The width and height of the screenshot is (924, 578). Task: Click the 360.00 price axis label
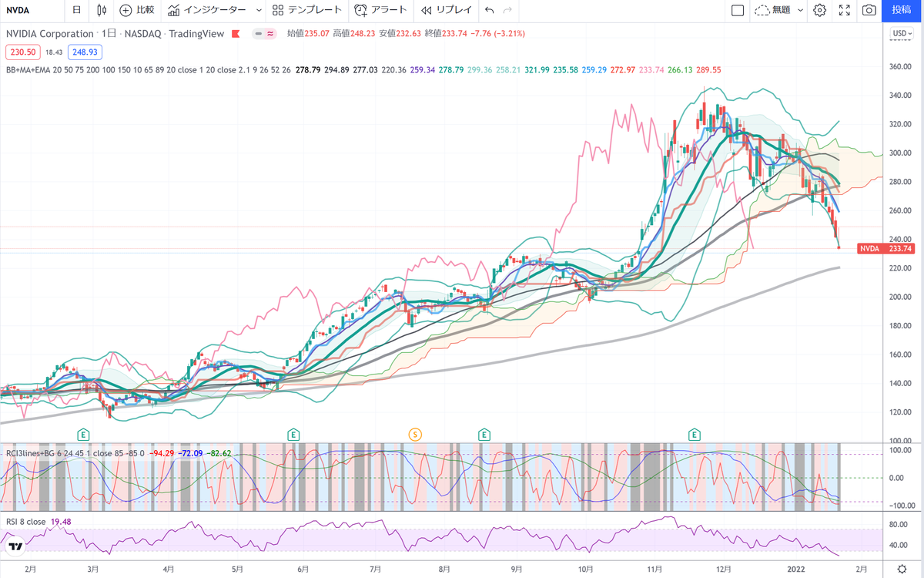(x=902, y=67)
